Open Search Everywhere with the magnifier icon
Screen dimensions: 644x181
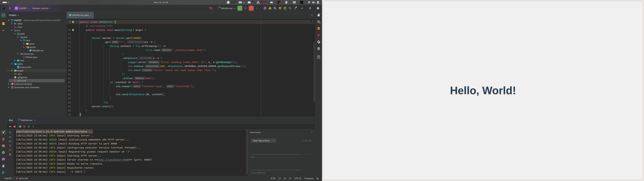pyautogui.click(x=290, y=8)
